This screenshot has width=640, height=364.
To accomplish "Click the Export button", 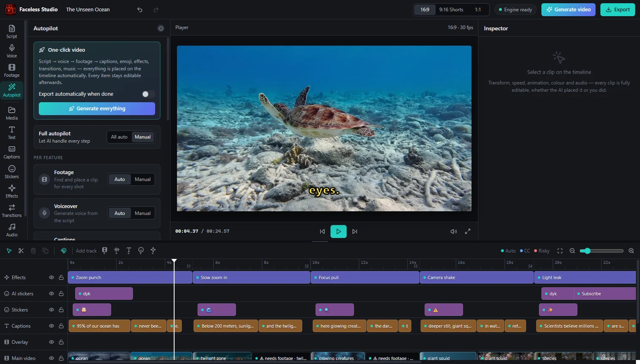I will [x=618, y=10].
